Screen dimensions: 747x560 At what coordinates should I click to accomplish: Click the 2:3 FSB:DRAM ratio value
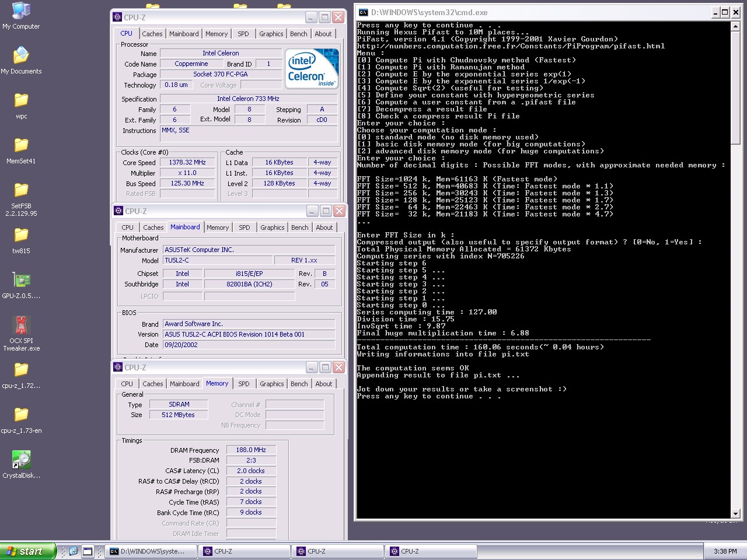[251, 460]
